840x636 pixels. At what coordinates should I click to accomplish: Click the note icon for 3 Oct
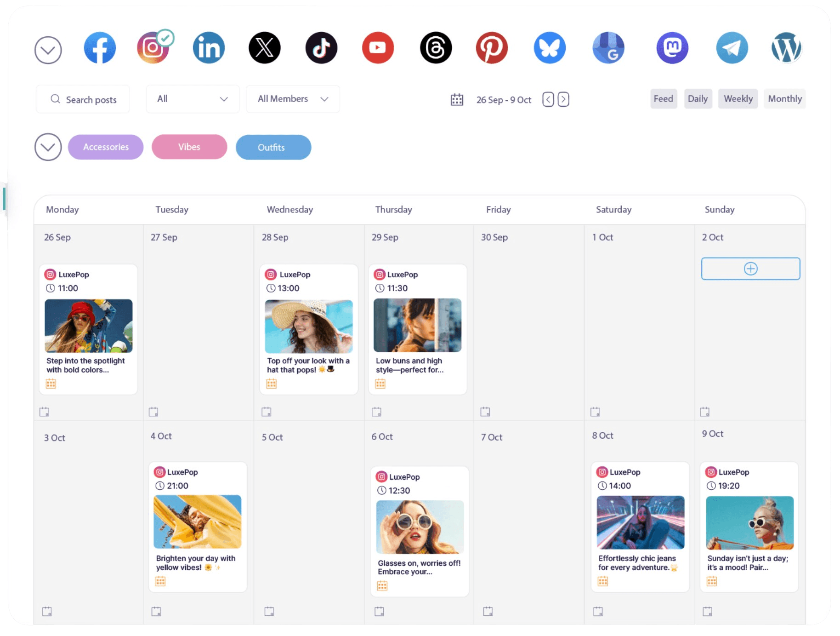click(47, 611)
